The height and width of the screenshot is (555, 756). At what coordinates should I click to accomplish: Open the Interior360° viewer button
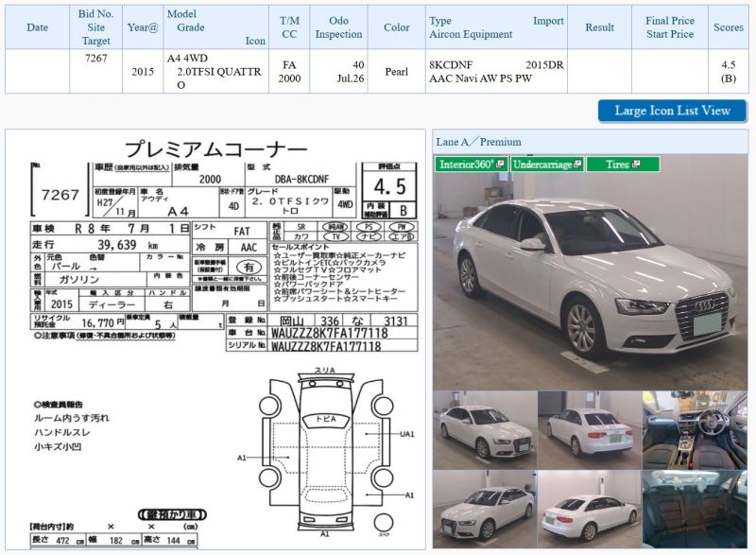point(472,165)
